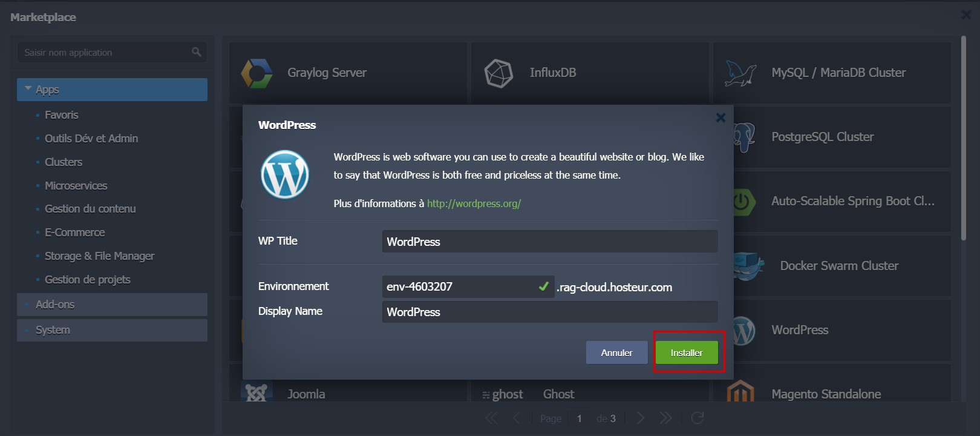
Task: Click the WP Title text field
Action: [x=549, y=242]
